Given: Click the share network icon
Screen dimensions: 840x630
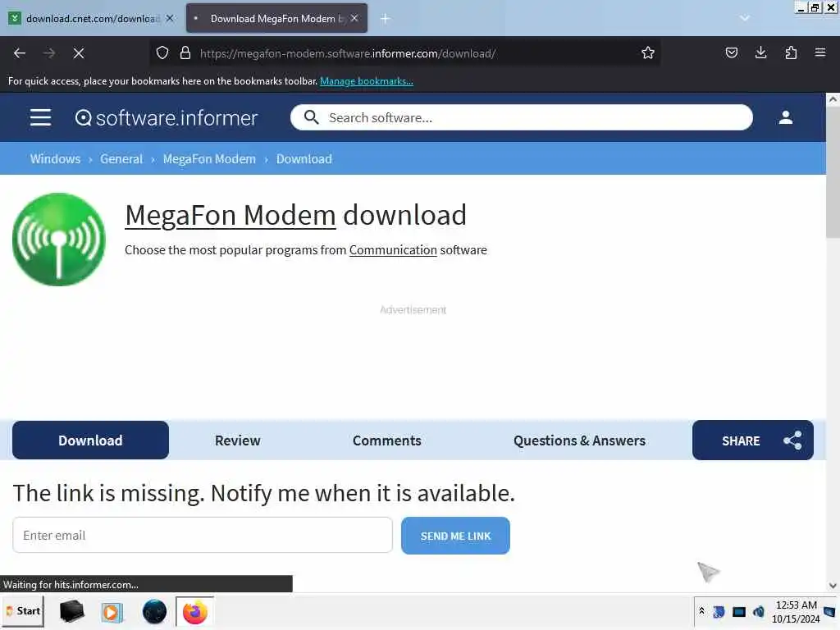Looking at the screenshot, I should 793,441.
